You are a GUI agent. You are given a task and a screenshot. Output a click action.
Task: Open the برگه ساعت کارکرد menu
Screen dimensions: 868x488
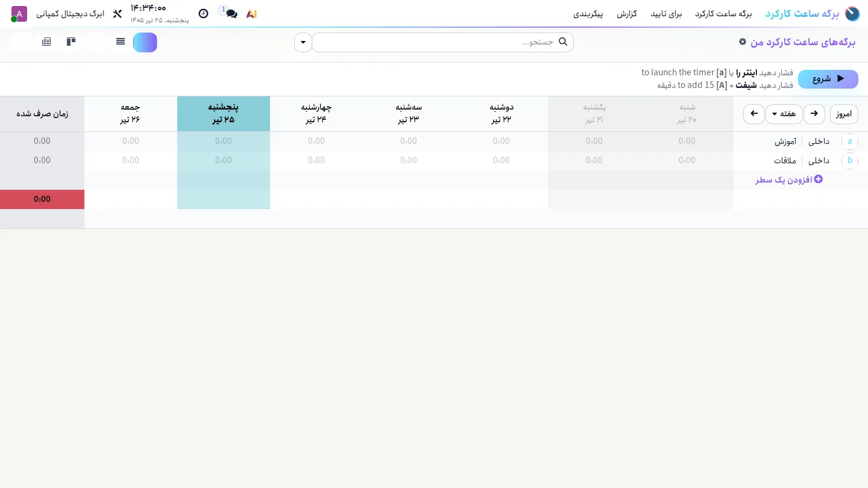[723, 14]
